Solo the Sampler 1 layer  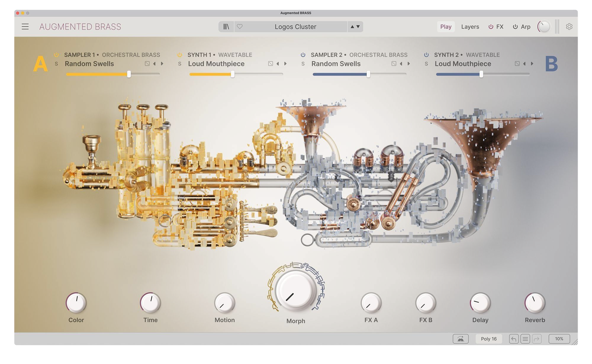tap(56, 64)
